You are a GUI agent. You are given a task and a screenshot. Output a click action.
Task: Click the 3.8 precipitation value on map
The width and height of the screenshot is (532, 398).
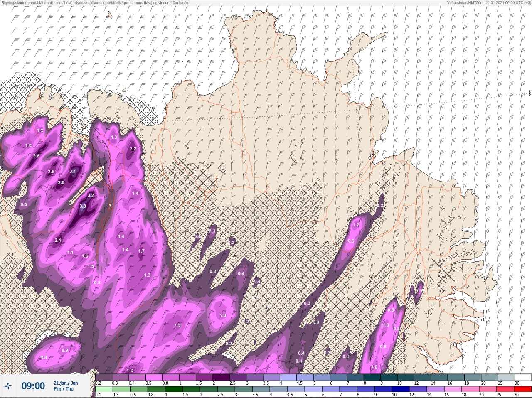point(83,206)
